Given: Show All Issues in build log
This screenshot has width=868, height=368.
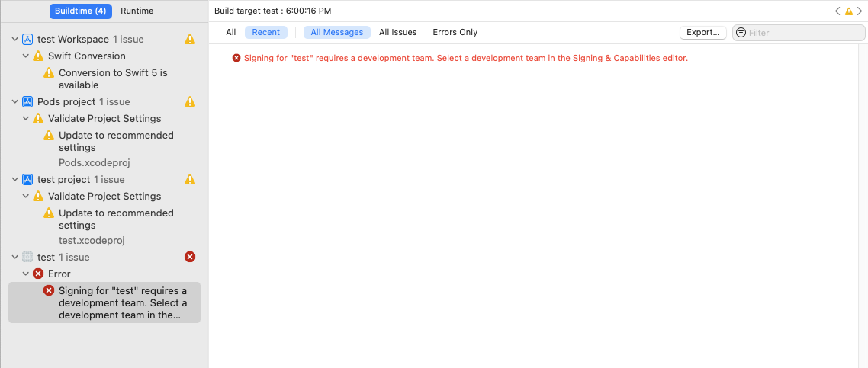Looking at the screenshot, I should pos(398,32).
